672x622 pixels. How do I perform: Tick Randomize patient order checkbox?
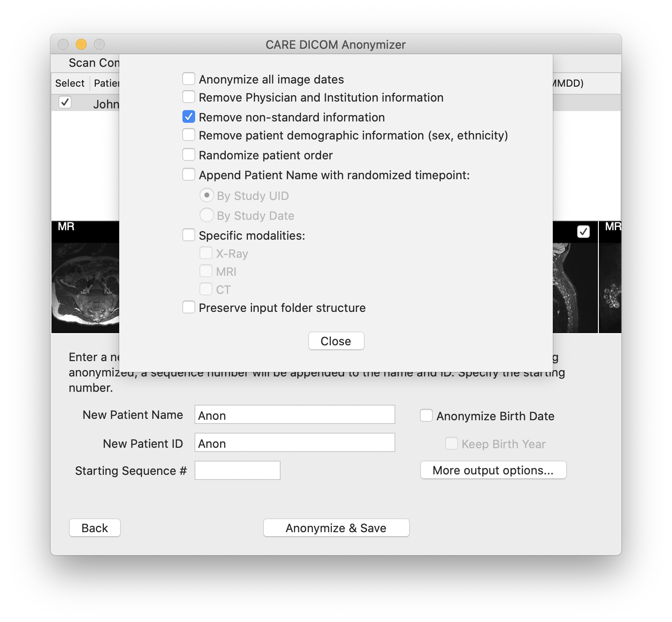pyautogui.click(x=189, y=155)
